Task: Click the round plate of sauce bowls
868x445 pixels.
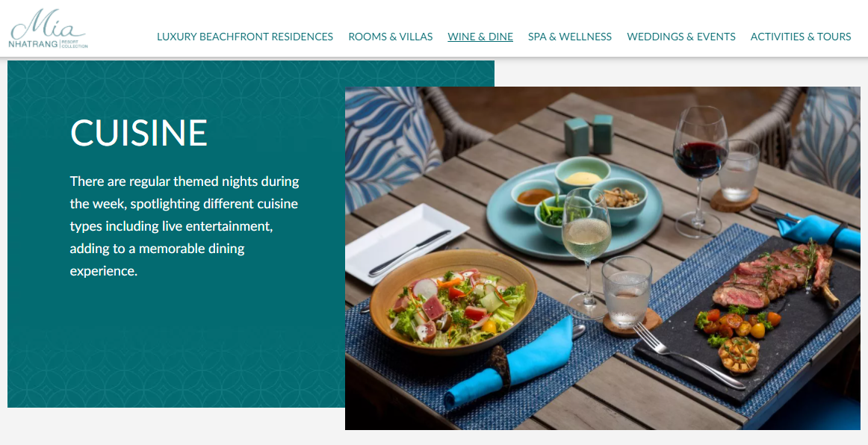Action: coord(574,208)
